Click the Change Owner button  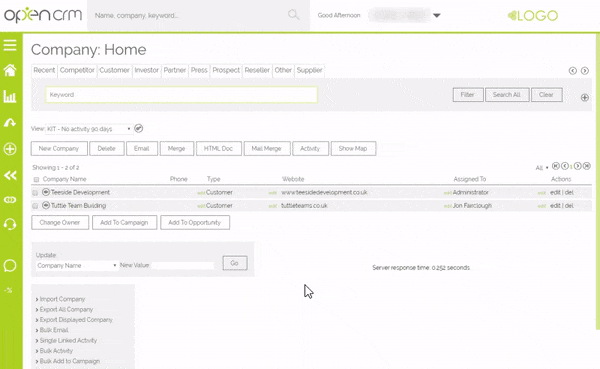point(60,222)
